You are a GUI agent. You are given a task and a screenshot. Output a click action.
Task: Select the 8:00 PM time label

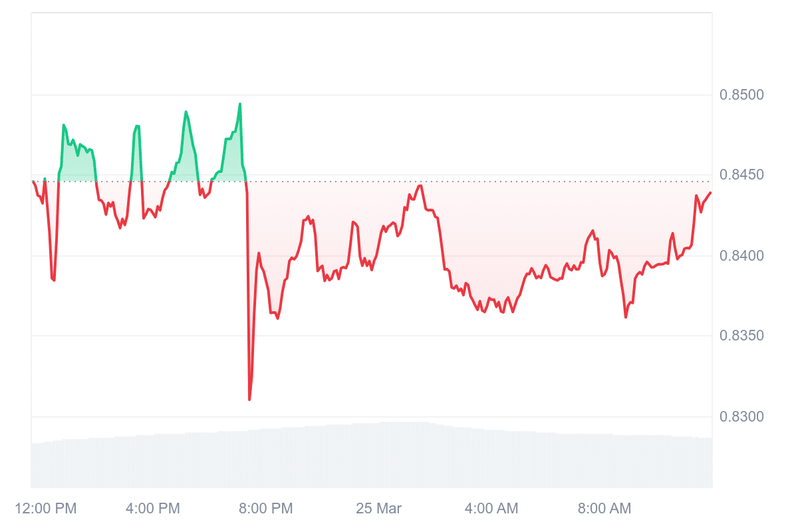coord(266,509)
